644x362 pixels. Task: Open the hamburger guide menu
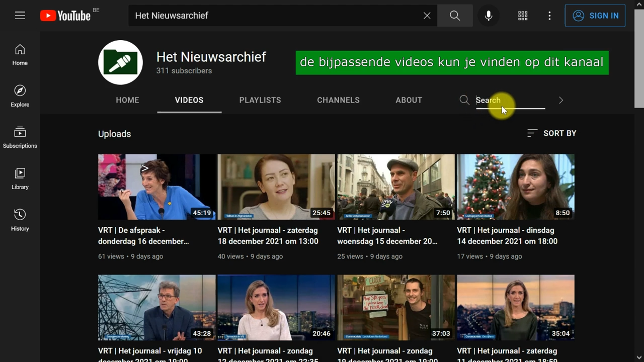click(x=20, y=16)
